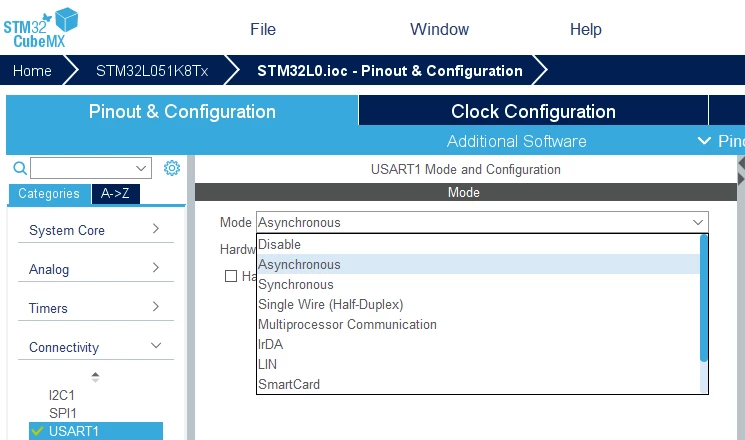The height and width of the screenshot is (440, 745).
Task: Choose IrDA in the mode list
Action: (478, 344)
